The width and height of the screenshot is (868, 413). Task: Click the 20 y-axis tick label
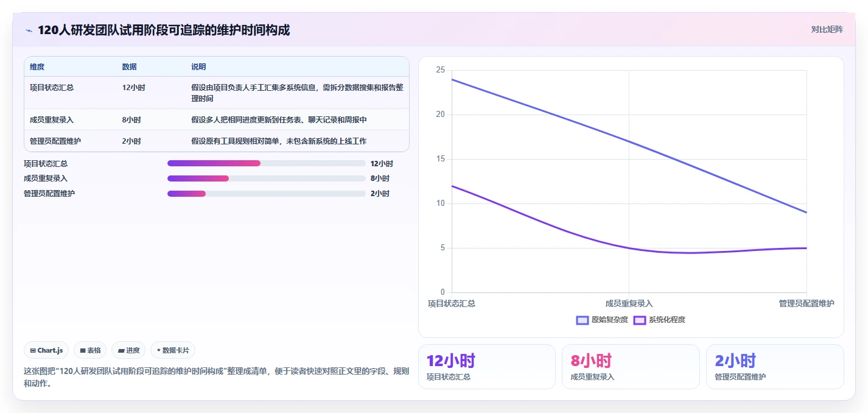(x=441, y=115)
